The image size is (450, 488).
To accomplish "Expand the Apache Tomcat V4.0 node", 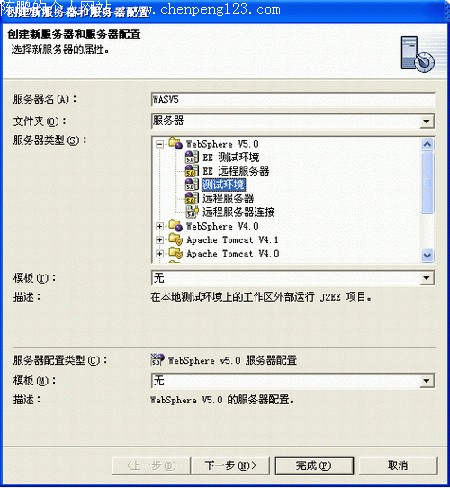I will [160, 254].
